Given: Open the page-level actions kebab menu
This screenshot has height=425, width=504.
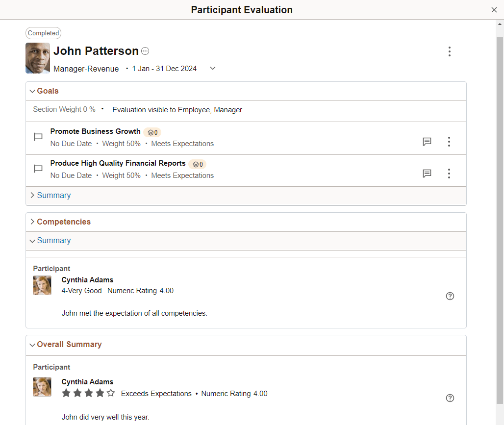Looking at the screenshot, I should [449, 51].
